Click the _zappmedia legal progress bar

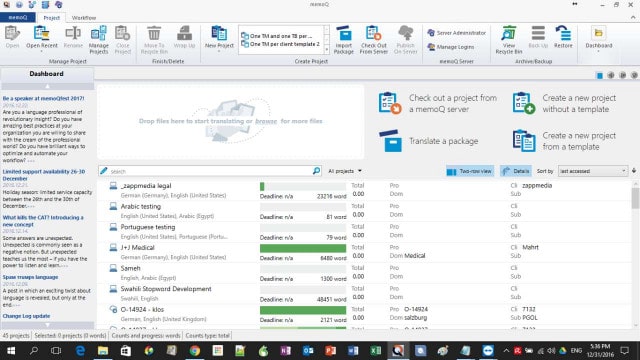pyautogui.click(x=303, y=187)
